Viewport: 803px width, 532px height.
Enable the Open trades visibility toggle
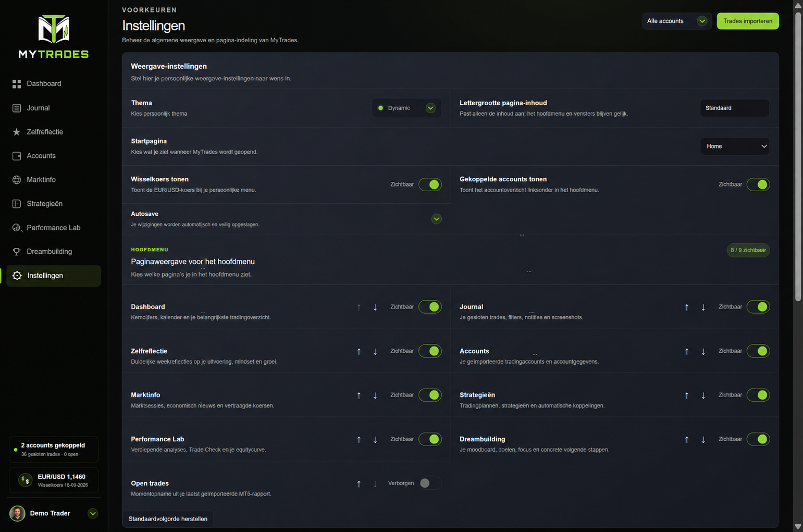click(430, 484)
